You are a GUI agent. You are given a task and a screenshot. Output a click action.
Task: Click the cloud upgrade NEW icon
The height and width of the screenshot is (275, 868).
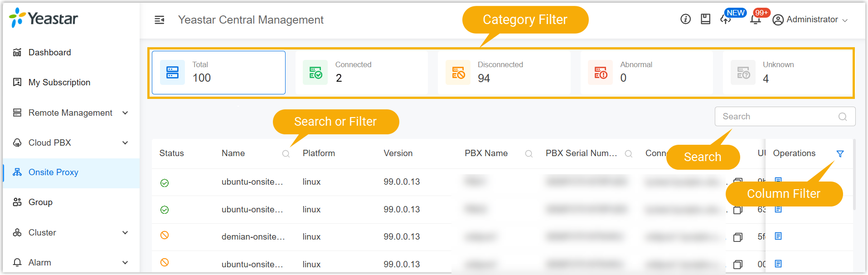725,20
